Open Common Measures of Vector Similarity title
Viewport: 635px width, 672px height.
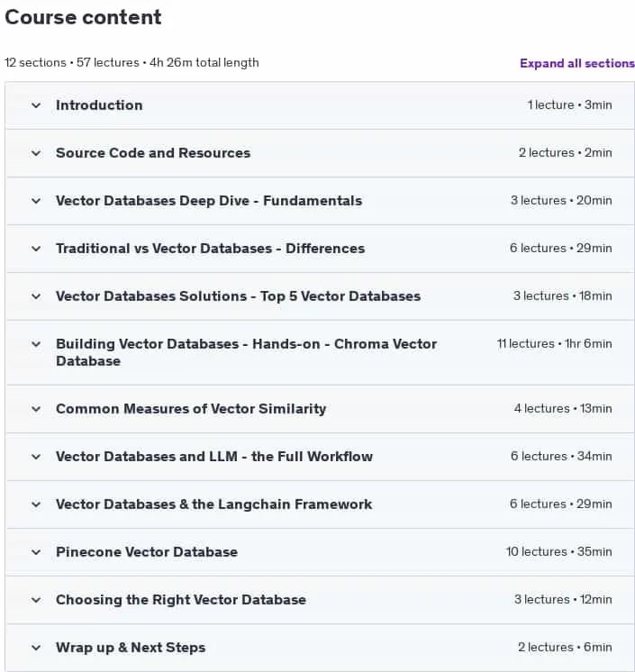click(x=191, y=409)
